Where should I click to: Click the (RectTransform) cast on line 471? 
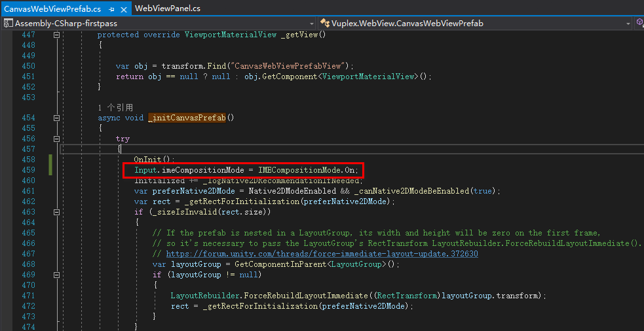click(x=407, y=296)
